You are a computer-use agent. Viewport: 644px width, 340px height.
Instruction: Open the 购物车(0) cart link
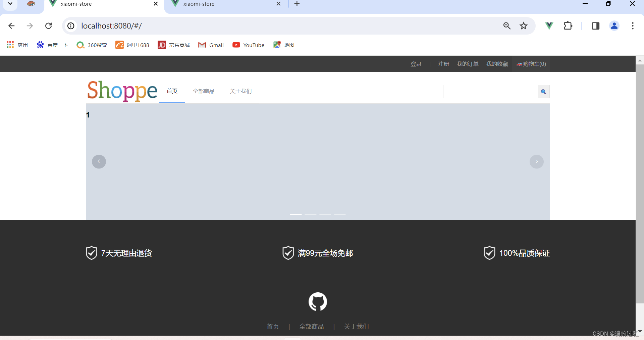[x=531, y=64]
